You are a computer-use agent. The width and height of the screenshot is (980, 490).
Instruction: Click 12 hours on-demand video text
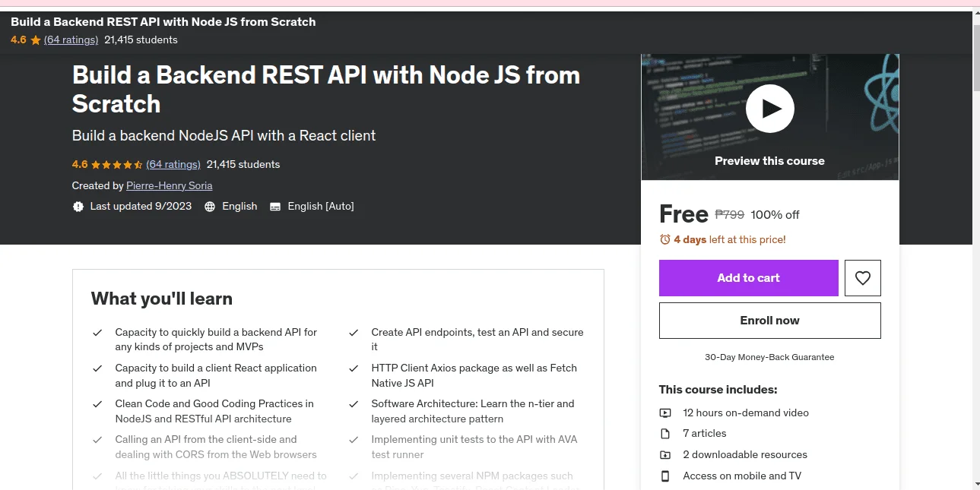pyautogui.click(x=746, y=413)
